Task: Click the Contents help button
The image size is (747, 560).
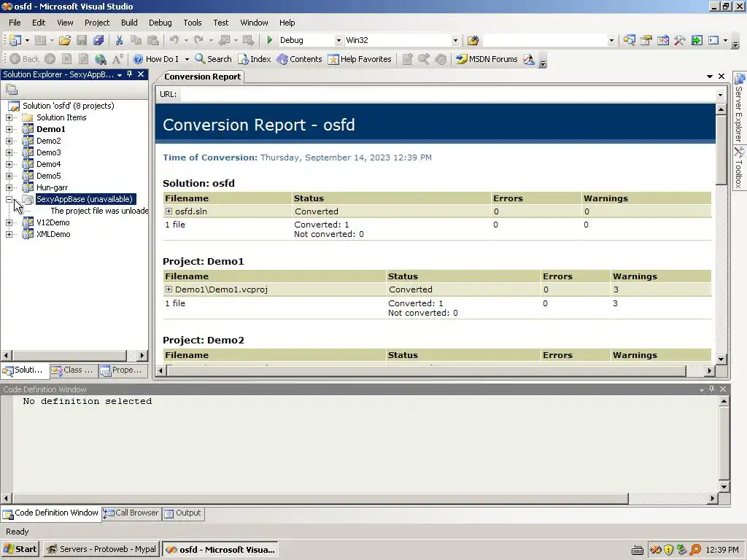Action: tap(300, 59)
